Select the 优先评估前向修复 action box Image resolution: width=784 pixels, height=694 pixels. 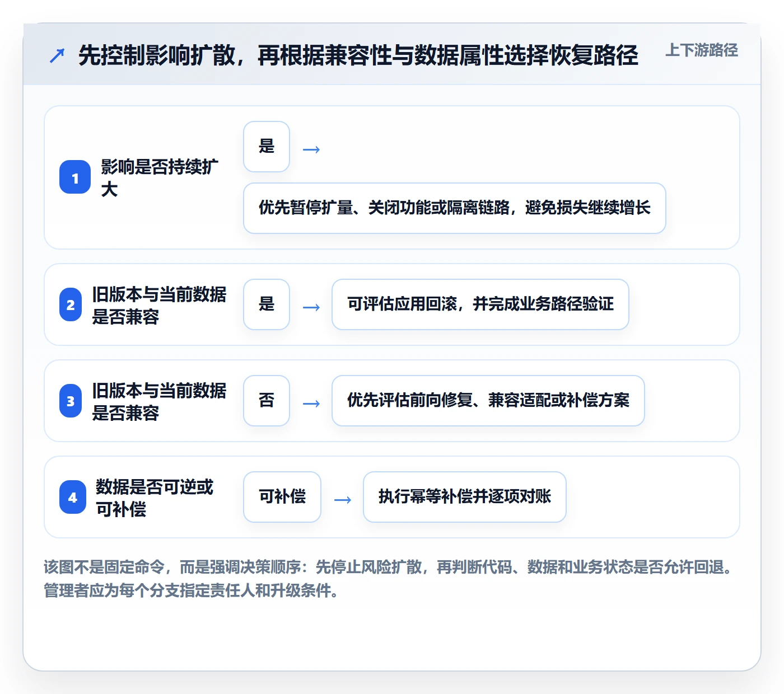click(x=488, y=401)
